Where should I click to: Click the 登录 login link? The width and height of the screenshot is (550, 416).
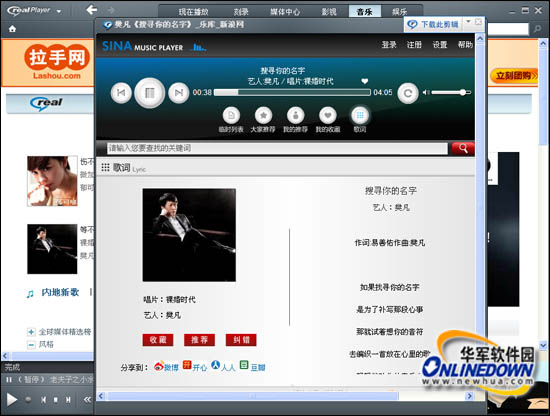[389, 45]
